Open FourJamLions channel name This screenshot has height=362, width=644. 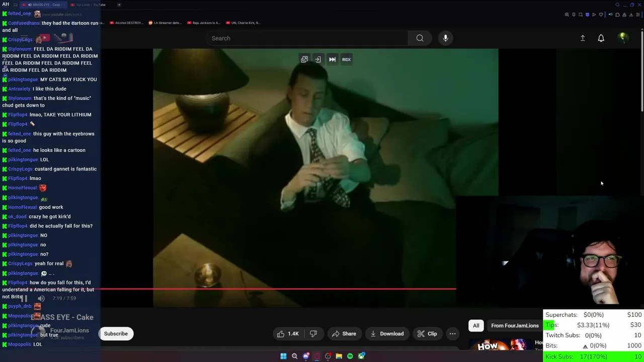[x=69, y=330]
